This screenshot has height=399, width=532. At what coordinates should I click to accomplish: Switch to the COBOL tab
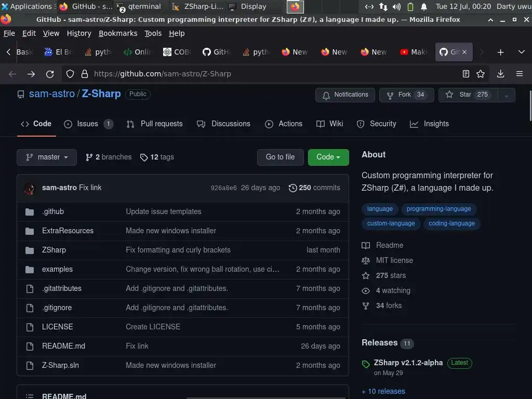pyautogui.click(x=177, y=52)
